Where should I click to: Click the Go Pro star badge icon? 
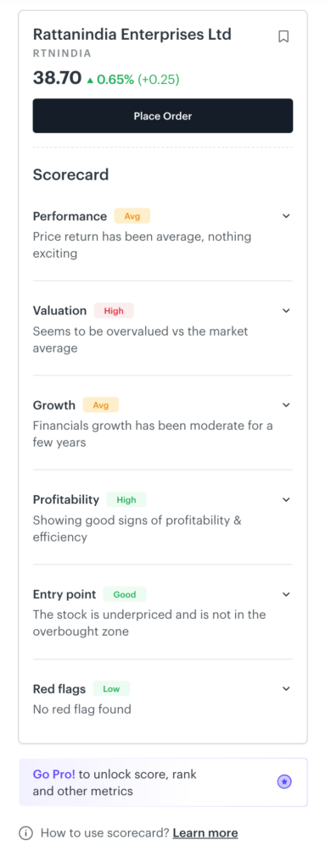coord(284,782)
